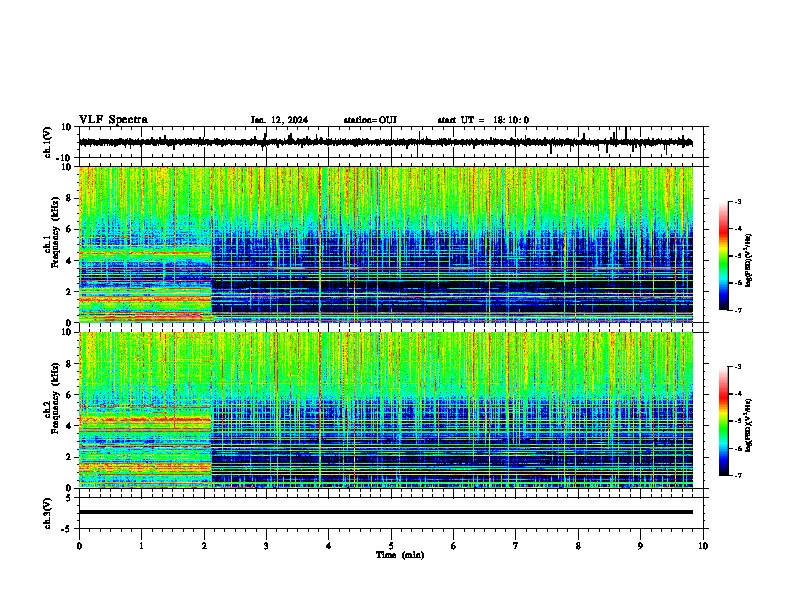
Task: Click the ch.1 color bar's log(PSD) unit label
Action: (x=749, y=260)
